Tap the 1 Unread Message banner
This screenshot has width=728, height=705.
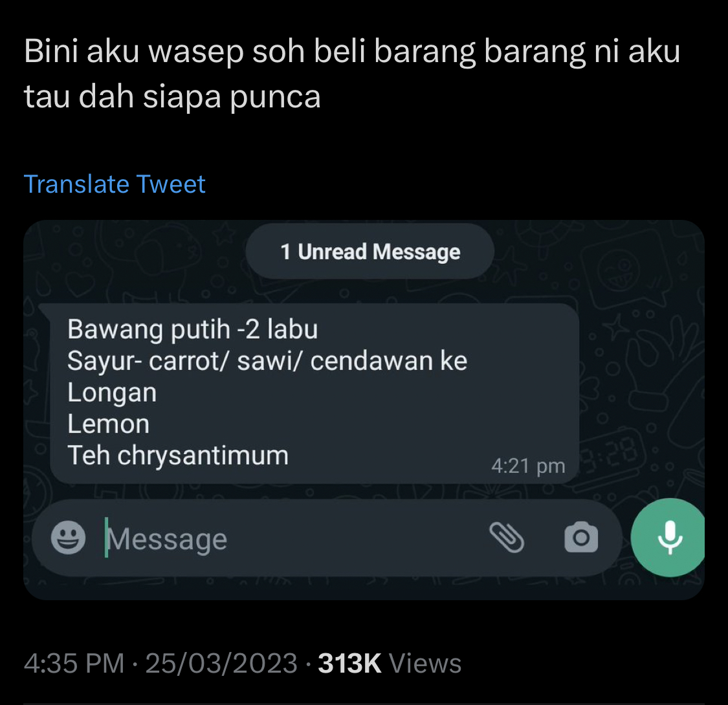pos(370,252)
